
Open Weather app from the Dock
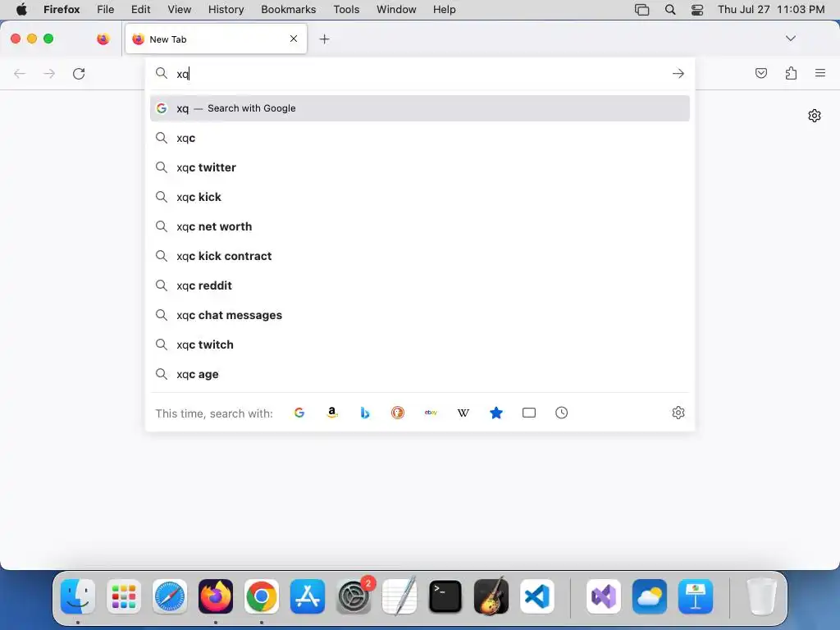[x=650, y=596]
